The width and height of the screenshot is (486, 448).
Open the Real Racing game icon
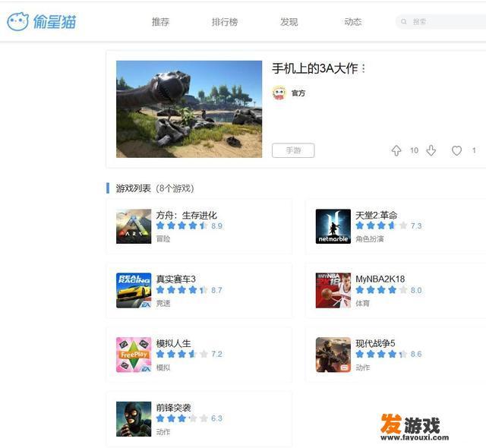(x=134, y=290)
